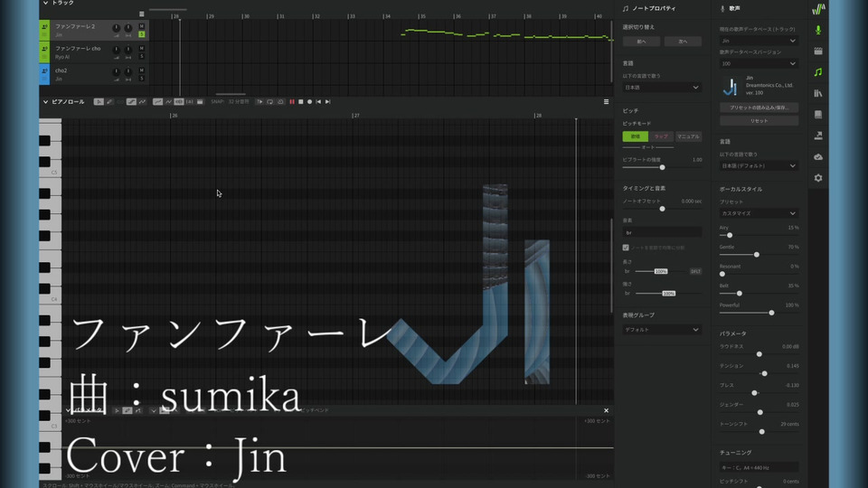The image size is (868, 488).
Task: Unsolo the ファンファーレ2 track
Action: (x=142, y=34)
